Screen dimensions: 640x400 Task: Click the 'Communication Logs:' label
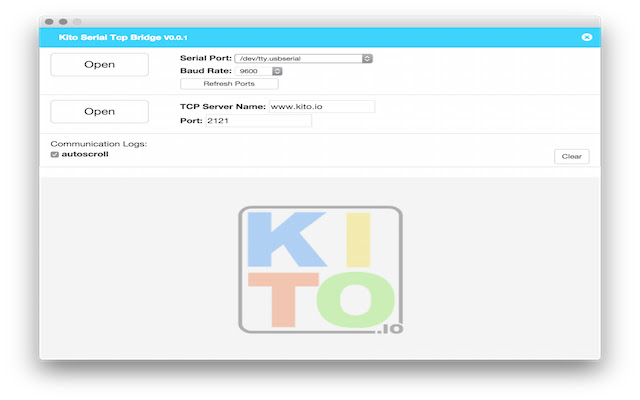[x=99, y=144]
